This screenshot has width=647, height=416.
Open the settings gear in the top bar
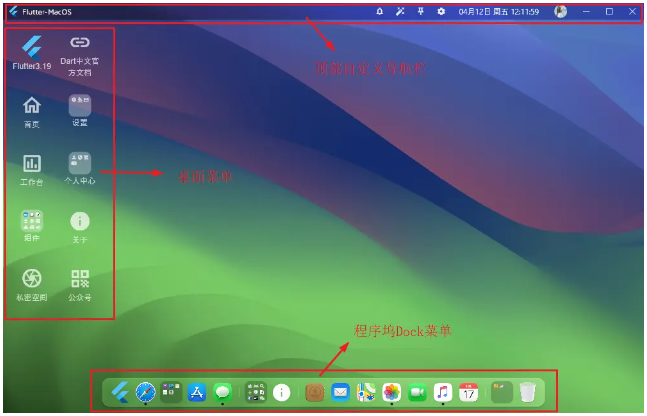pos(441,12)
